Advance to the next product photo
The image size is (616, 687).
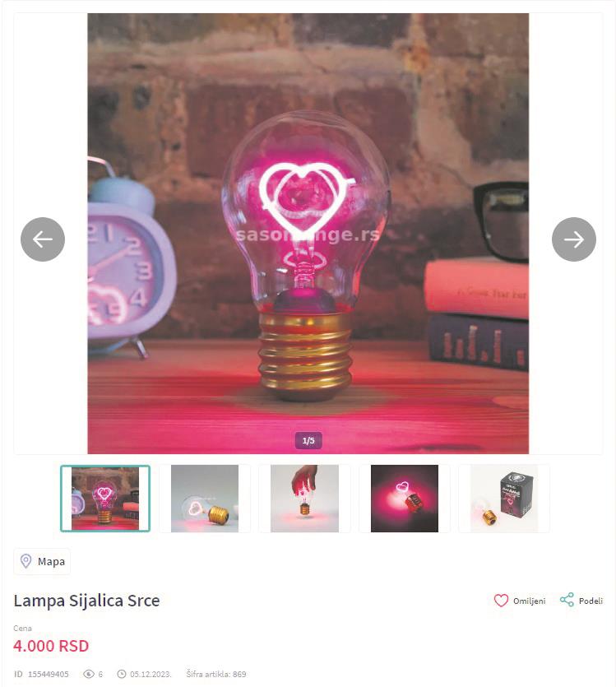click(573, 239)
